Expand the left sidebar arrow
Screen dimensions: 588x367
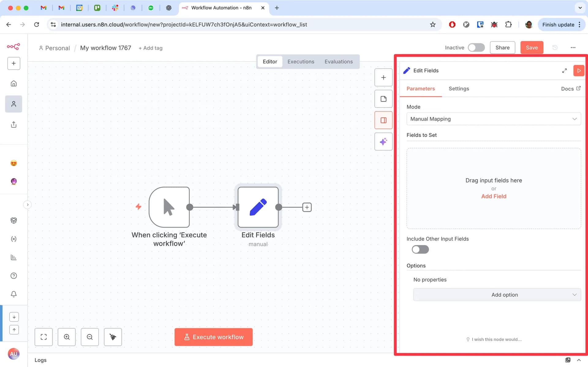(x=28, y=204)
